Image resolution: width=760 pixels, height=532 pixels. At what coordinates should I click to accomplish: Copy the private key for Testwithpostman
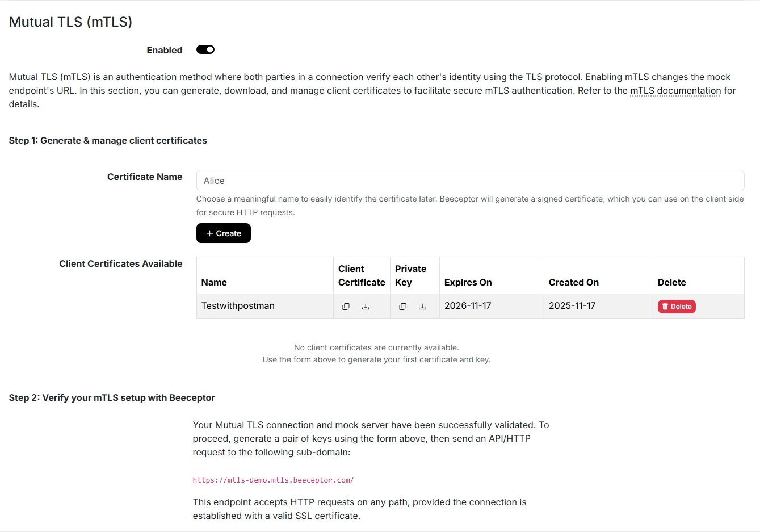pyautogui.click(x=402, y=306)
